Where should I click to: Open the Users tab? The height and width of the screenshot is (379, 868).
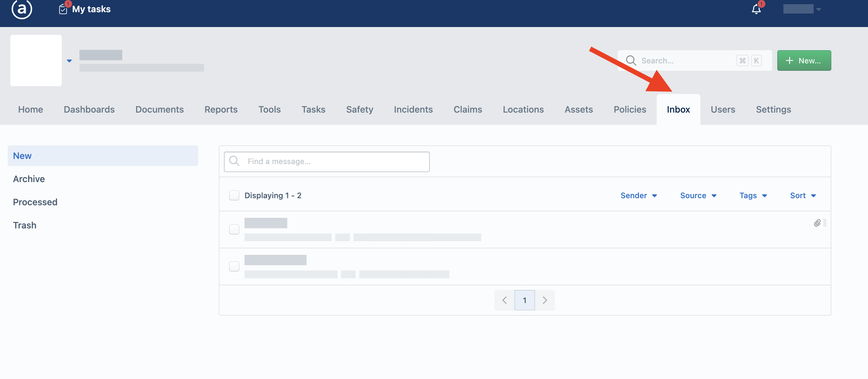(723, 109)
